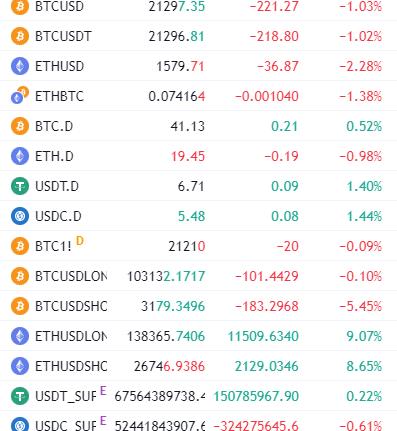Click the 'E' badge next to USDT_SUPPLY
The image size is (397, 431).
coord(103,391)
